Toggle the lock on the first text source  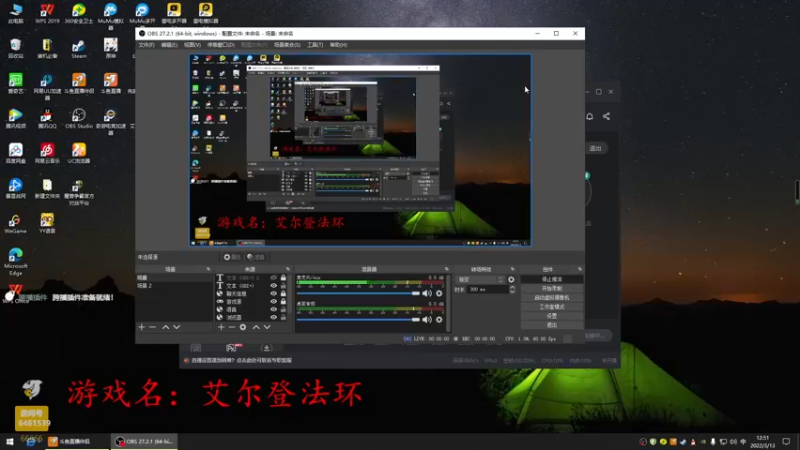pos(283,278)
